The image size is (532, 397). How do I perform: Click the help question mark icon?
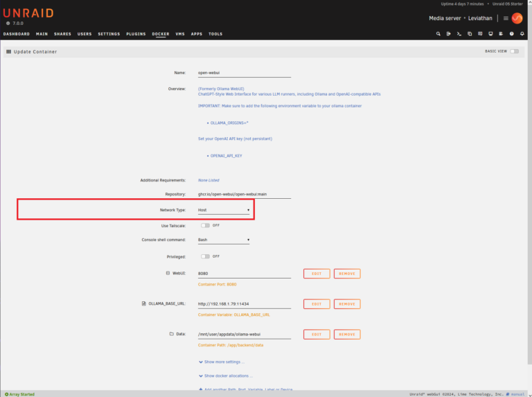pyautogui.click(x=512, y=33)
